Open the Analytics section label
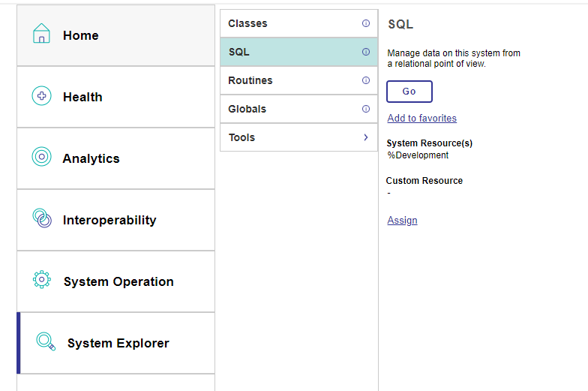This screenshot has height=391, width=588. 91,158
